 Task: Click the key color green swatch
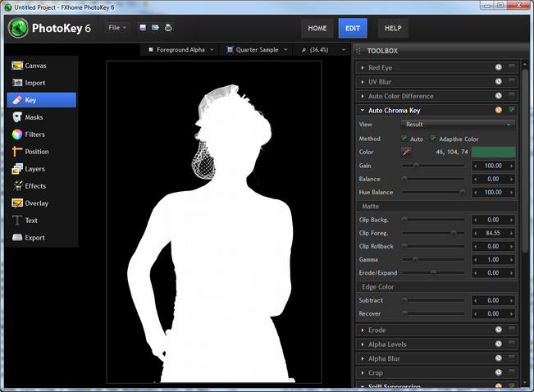493,152
